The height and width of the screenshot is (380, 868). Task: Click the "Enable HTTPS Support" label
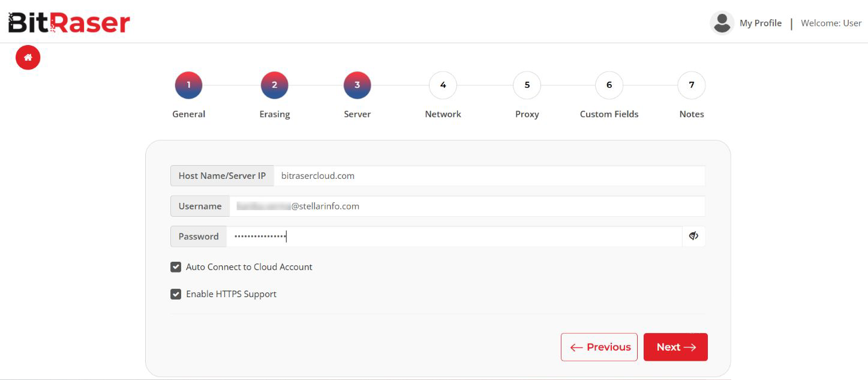click(231, 294)
